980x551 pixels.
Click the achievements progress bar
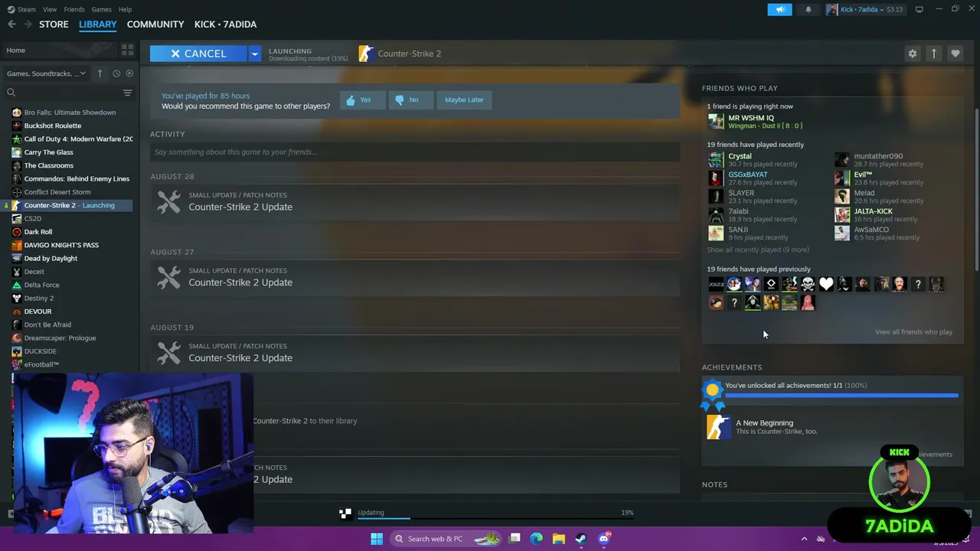click(841, 396)
